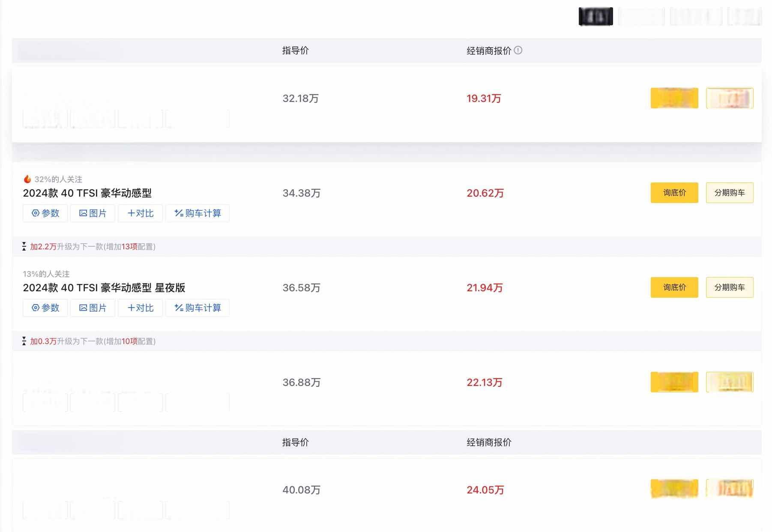
Task: Open 参数 for 40 TFSI 豪华动感型
Action: coord(45,213)
